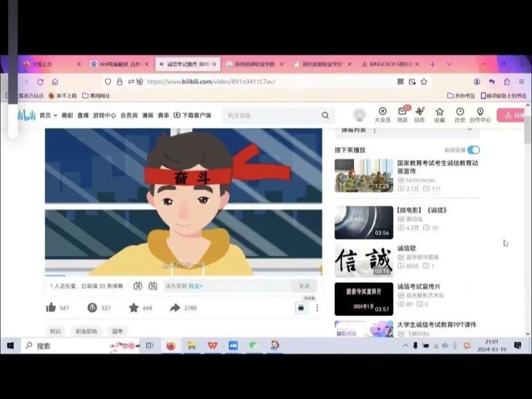Image resolution: width=532 pixels, height=399 pixels.
Task: Add video to favorites with star icon
Action: [133, 308]
